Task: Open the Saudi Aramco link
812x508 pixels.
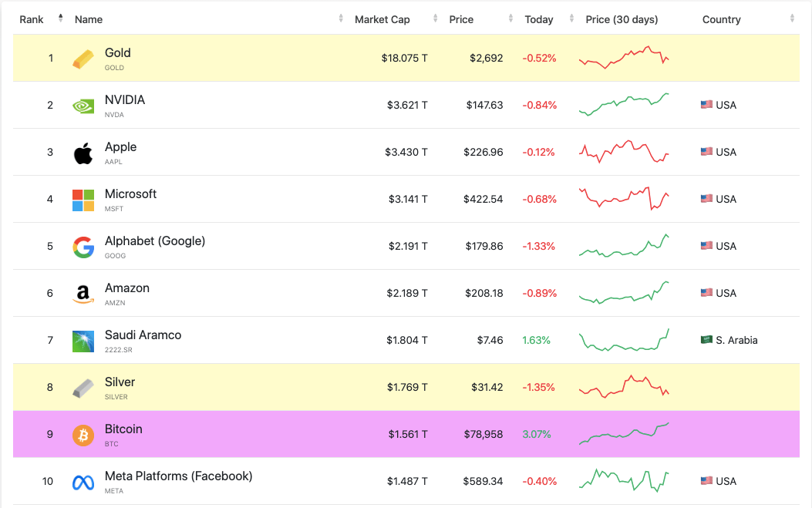Action: click(x=143, y=335)
